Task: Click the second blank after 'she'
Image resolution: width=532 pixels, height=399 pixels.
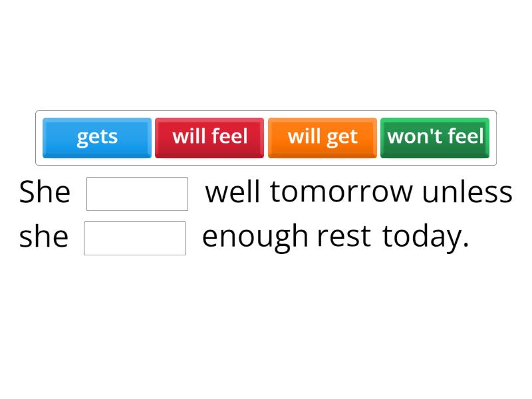Action: pos(134,237)
